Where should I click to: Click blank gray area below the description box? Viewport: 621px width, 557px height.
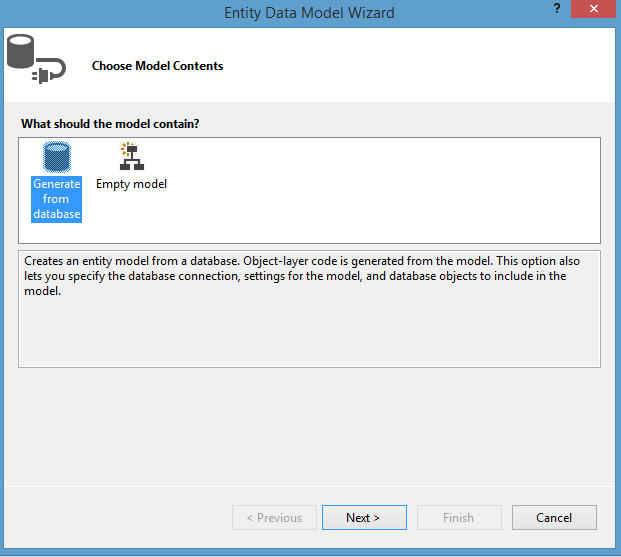pos(310,420)
